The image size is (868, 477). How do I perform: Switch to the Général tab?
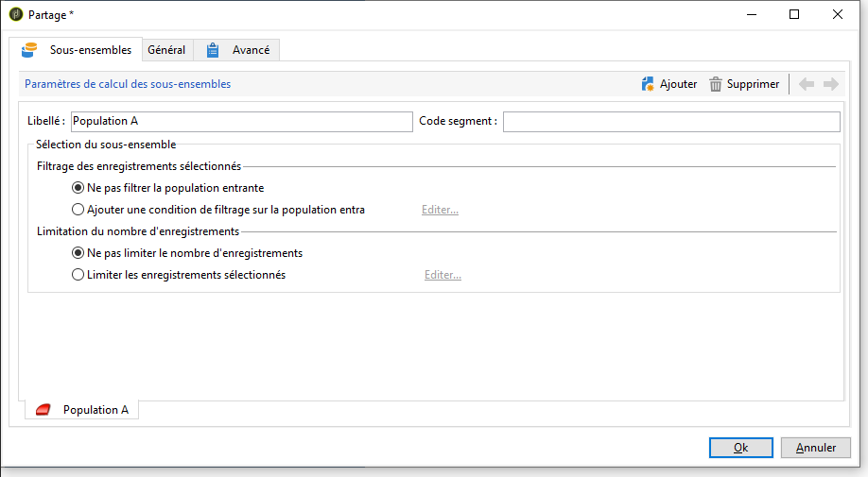tap(166, 50)
